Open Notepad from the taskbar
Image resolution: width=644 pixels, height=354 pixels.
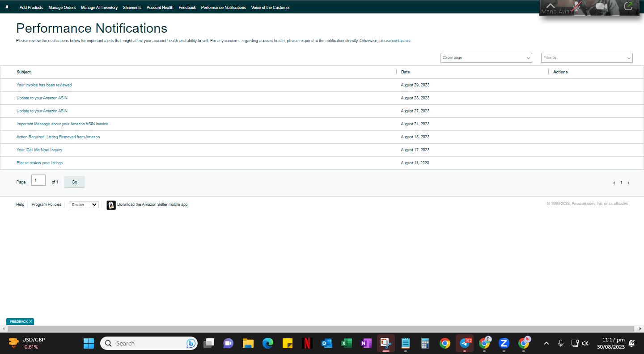click(406, 343)
